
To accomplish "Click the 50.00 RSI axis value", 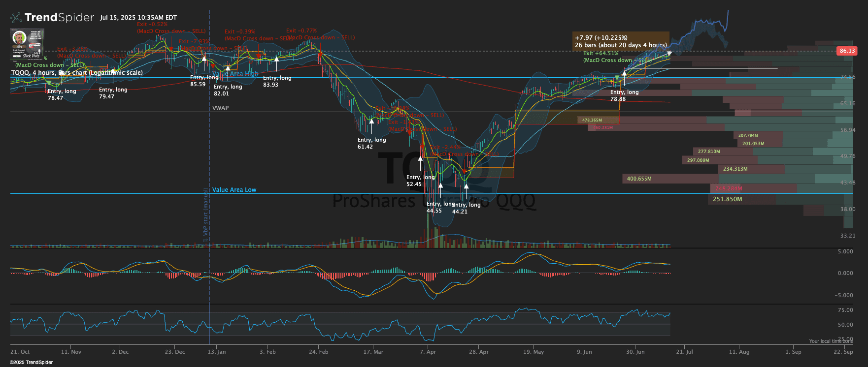I will (846, 325).
